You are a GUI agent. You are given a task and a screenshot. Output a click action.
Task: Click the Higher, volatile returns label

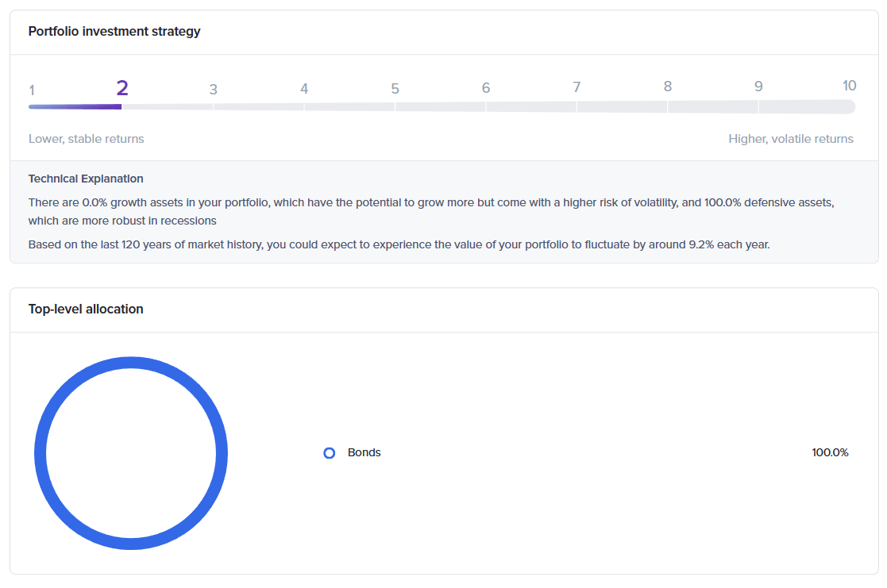coord(791,139)
